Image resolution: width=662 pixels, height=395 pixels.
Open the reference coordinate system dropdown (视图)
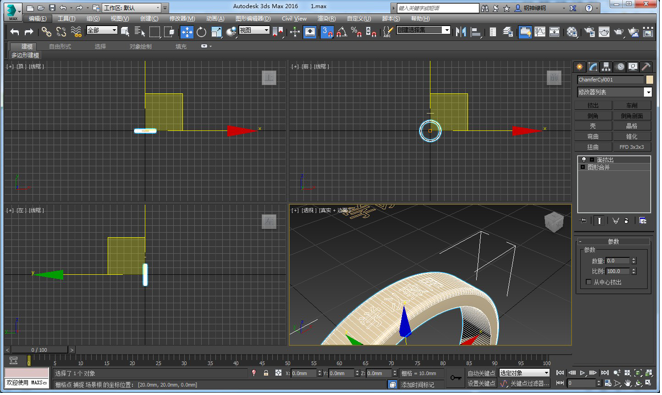tap(254, 30)
